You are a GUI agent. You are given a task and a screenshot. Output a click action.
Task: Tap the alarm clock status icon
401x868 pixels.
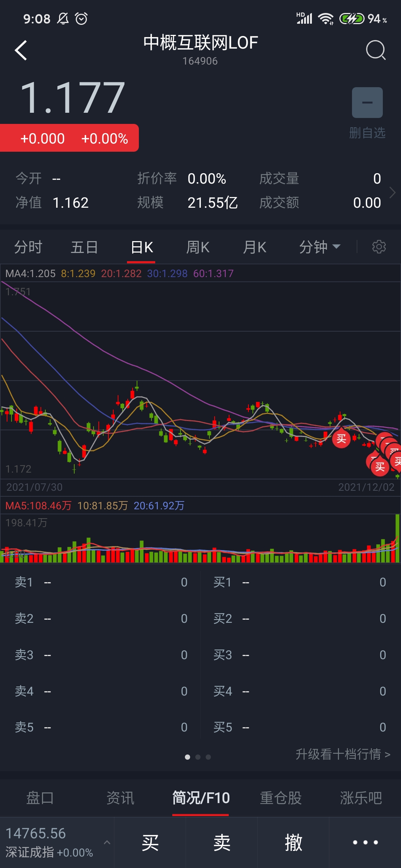81,19
